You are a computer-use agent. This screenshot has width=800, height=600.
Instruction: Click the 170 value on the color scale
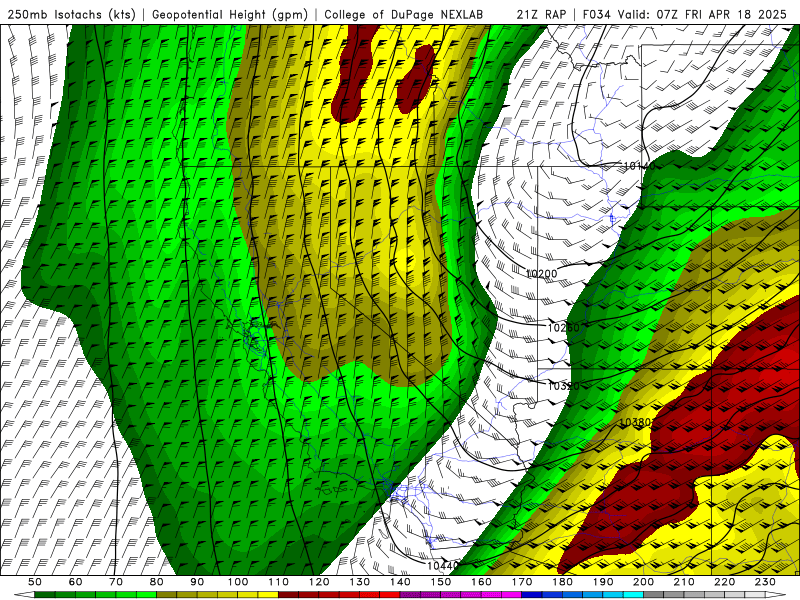pos(522,582)
